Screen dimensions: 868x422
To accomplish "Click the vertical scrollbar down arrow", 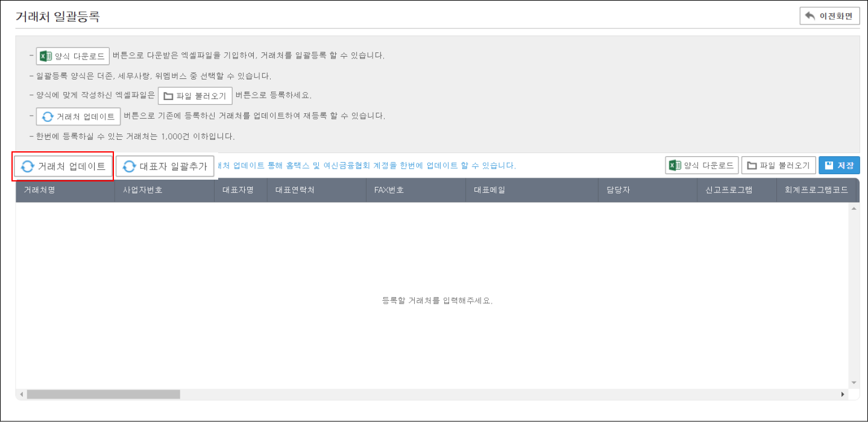I will coord(854,382).
